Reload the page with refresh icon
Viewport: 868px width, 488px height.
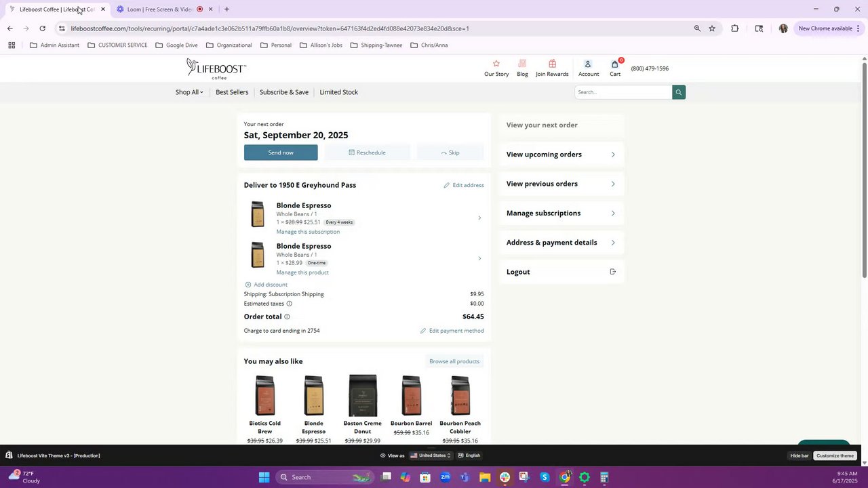42,28
